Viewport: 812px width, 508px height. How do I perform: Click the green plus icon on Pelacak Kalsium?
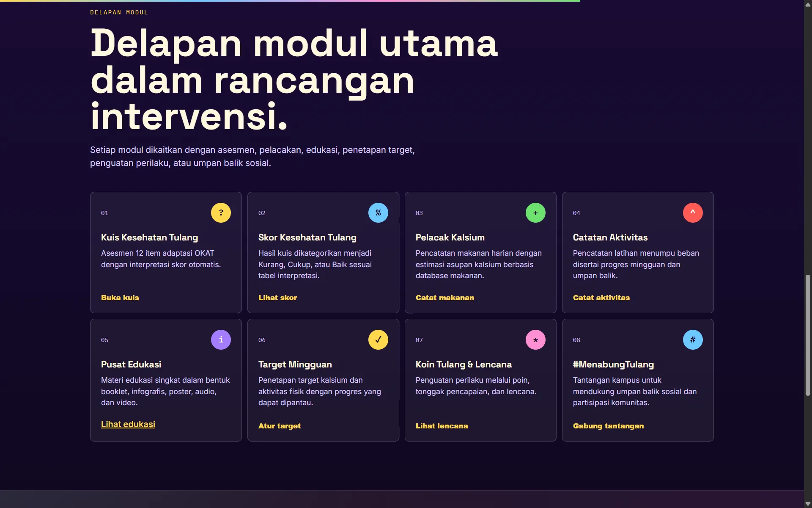(x=535, y=213)
